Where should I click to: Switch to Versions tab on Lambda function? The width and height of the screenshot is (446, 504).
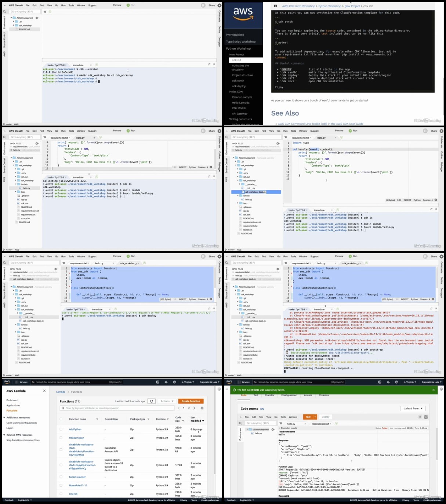324,395
